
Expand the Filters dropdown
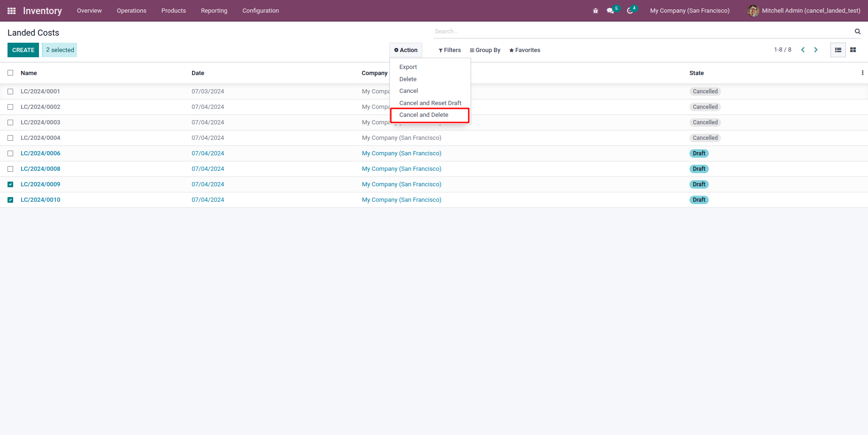tap(449, 50)
